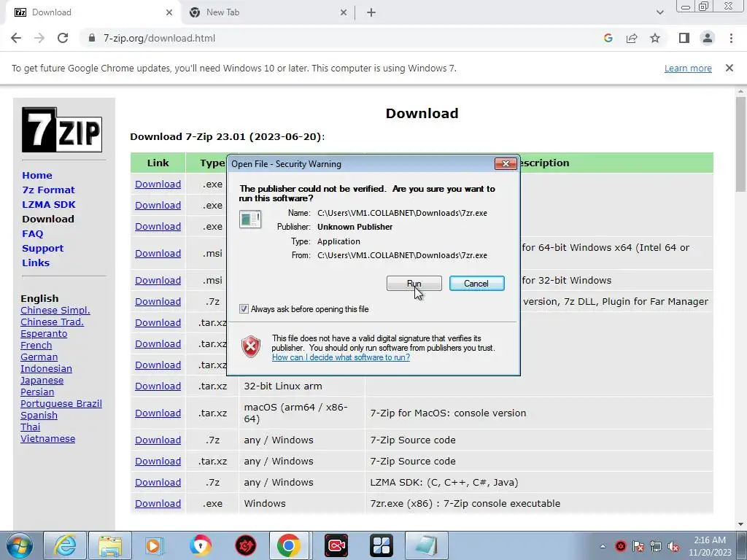The height and width of the screenshot is (560, 747).
Task: Uncheck Always ask before opening this file
Action: click(x=244, y=309)
